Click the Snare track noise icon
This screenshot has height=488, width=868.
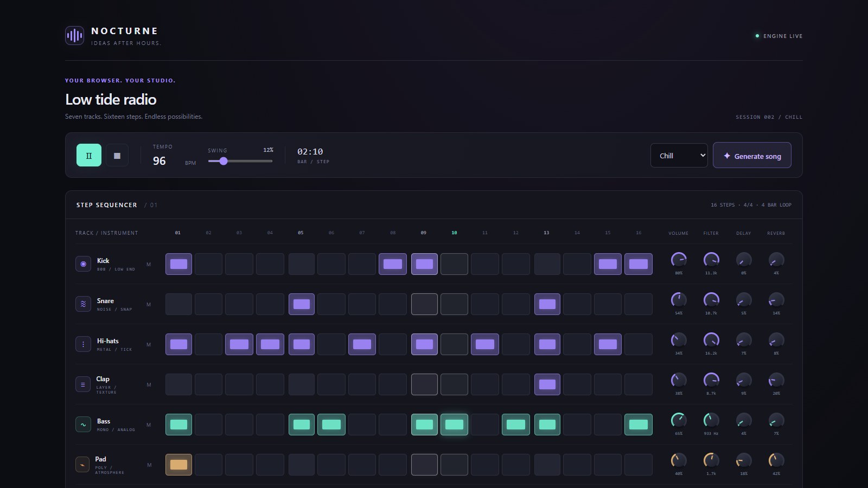(83, 304)
